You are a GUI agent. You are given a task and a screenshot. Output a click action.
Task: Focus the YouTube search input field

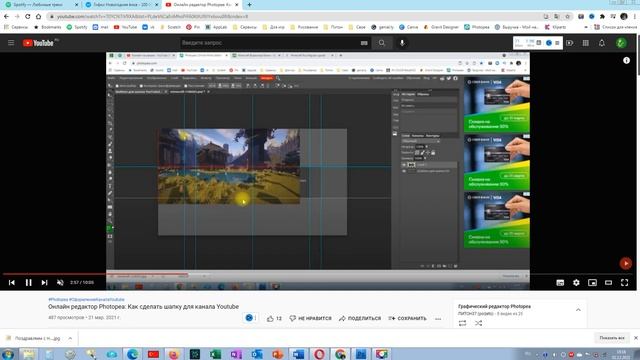click(x=269, y=43)
